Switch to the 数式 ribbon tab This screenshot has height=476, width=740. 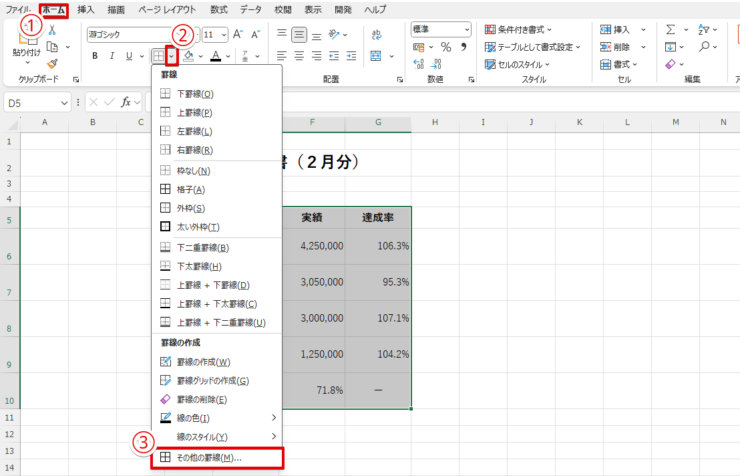pos(218,9)
